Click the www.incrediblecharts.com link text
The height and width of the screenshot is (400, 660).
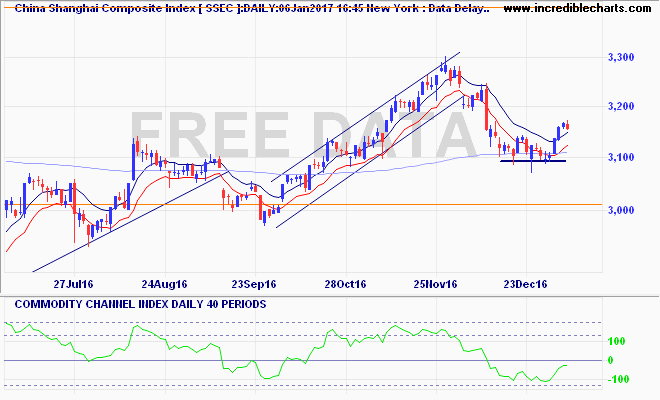577,8
